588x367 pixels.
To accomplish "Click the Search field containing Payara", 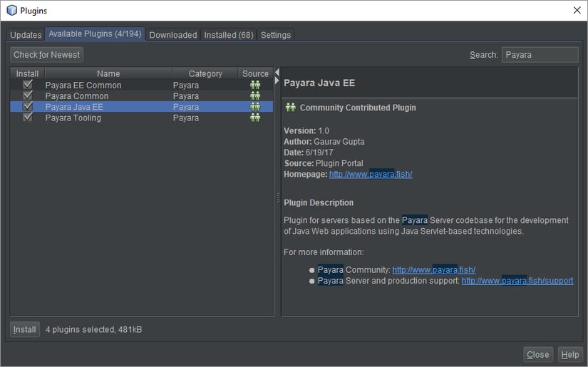I will pos(540,55).
